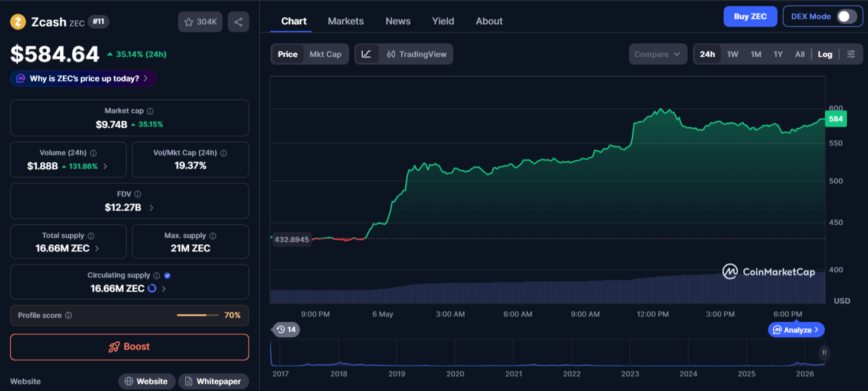The height and width of the screenshot is (391, 868).
Task: Click the Circulating supply info icon
Action: click(x=157, y=276)
